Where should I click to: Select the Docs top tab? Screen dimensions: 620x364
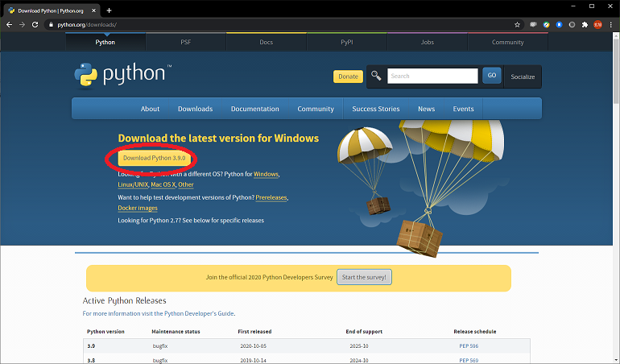click(x=266, y=42)
